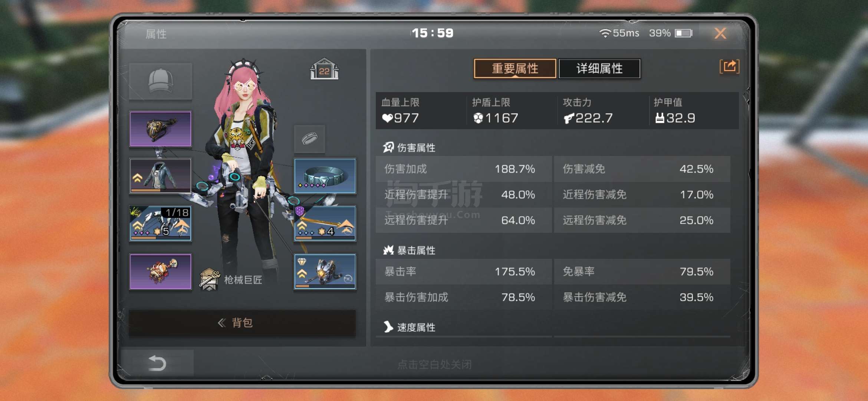Screen dimensions: 868x401
Task: Switch to the 详细属性 tab
Action: pos(599,69)
